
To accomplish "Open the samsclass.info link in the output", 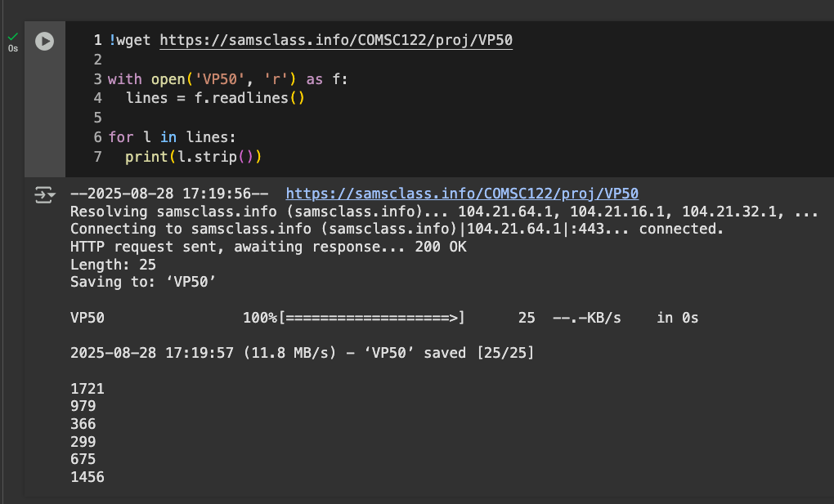I will pyautogui.click(x=462, y=194).
